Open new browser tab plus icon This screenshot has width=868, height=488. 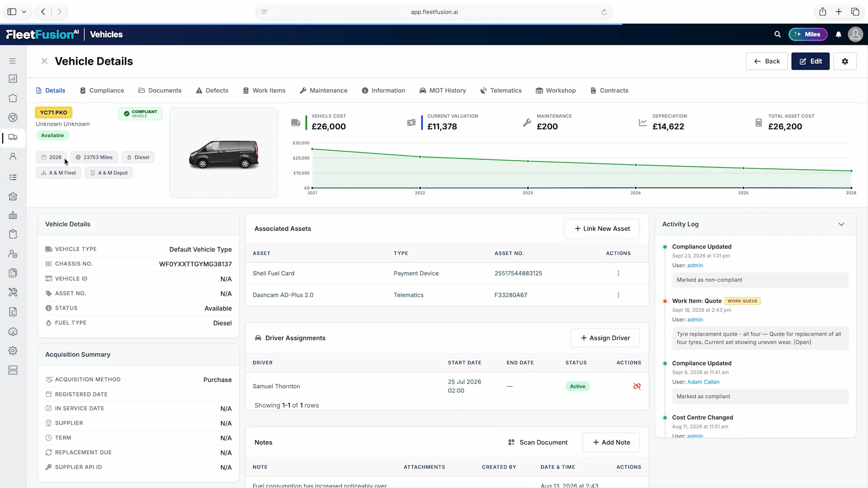(839, 12)
